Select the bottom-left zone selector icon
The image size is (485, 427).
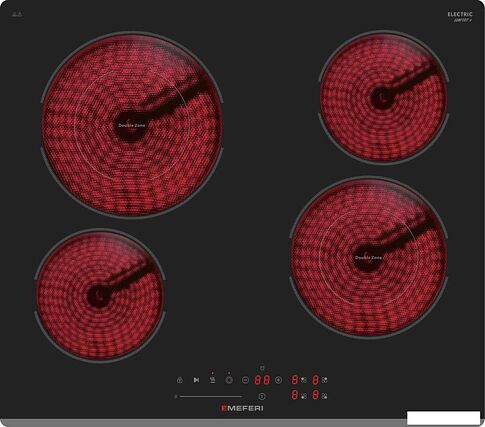pyautogui.click(x=304, y=396)
